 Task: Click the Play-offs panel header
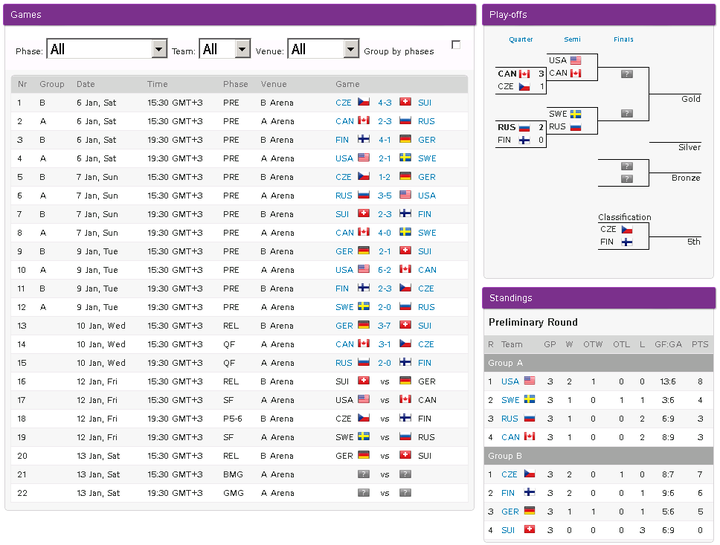point(599,15)
